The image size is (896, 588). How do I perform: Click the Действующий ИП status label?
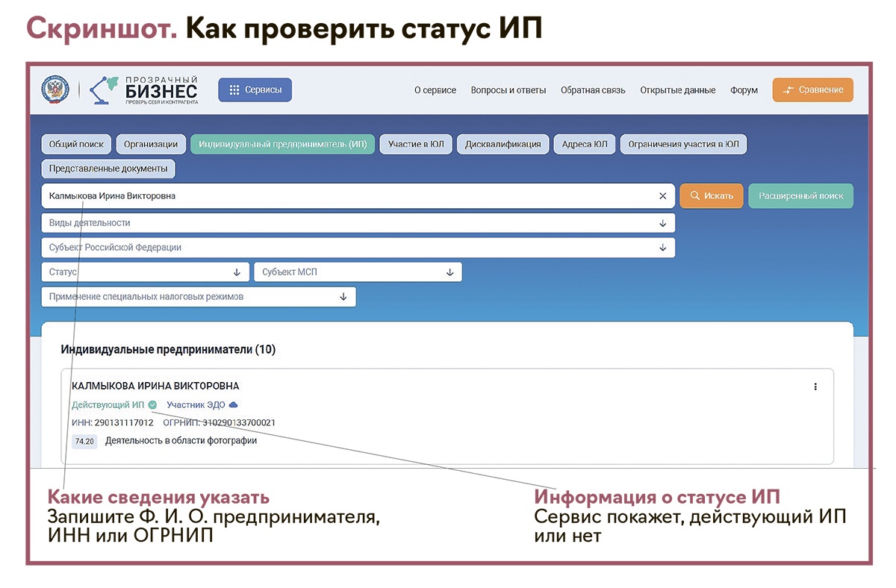pyautogui.click(x=108, y=405)
